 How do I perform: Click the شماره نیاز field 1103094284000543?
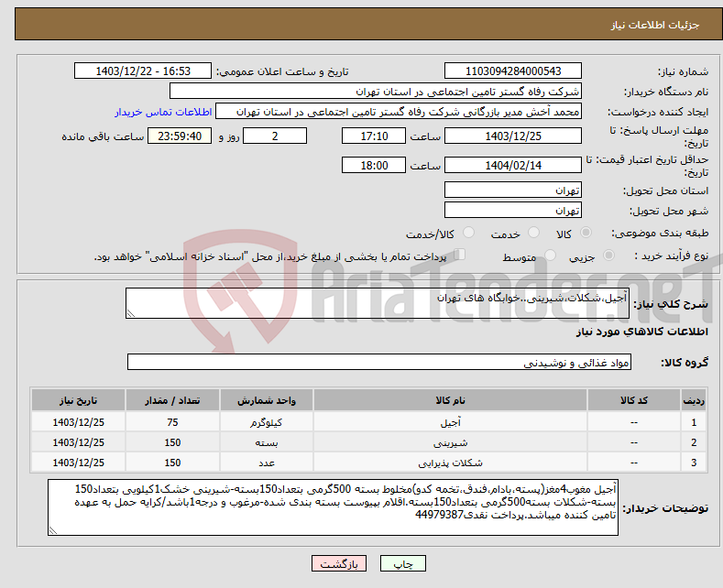click(512, 71)
